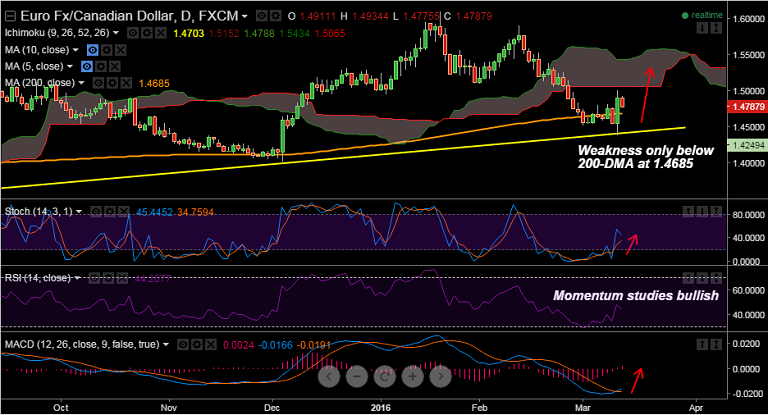The height and width of the screenshot is (415, 768).
Task: Open MACD indicator settings gear
Action: tap(196, 345)
